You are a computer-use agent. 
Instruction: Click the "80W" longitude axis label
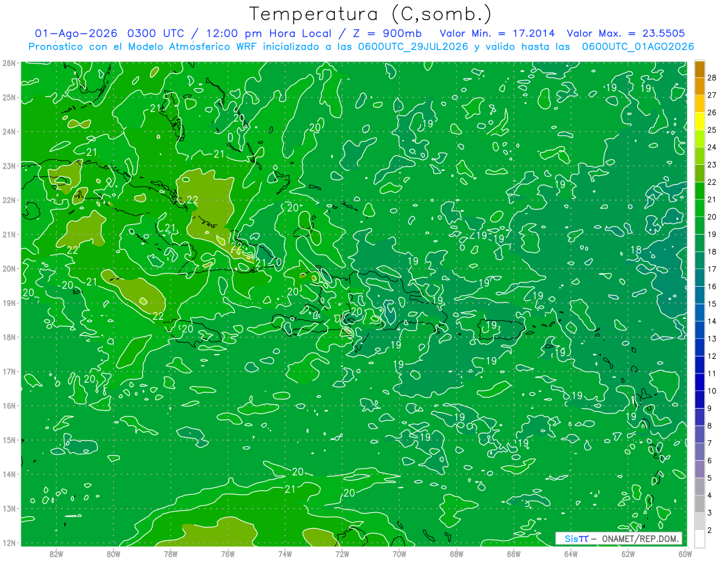click(x=113, y=554)
